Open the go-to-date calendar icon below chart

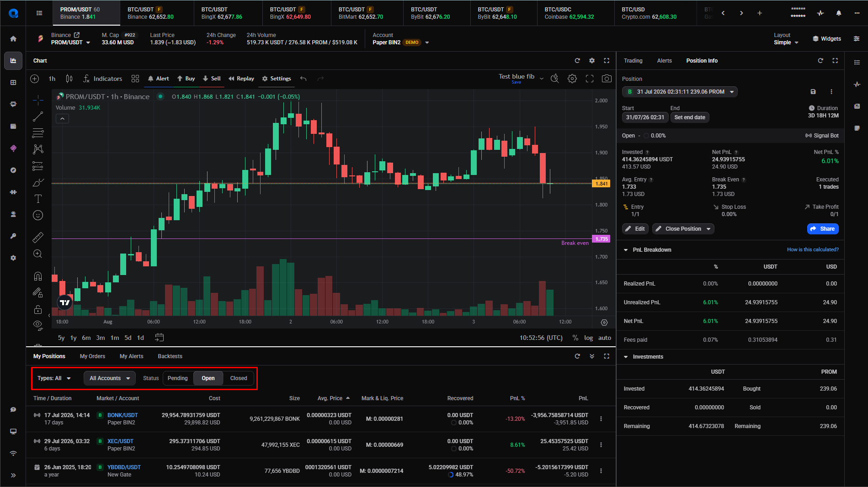160,338
